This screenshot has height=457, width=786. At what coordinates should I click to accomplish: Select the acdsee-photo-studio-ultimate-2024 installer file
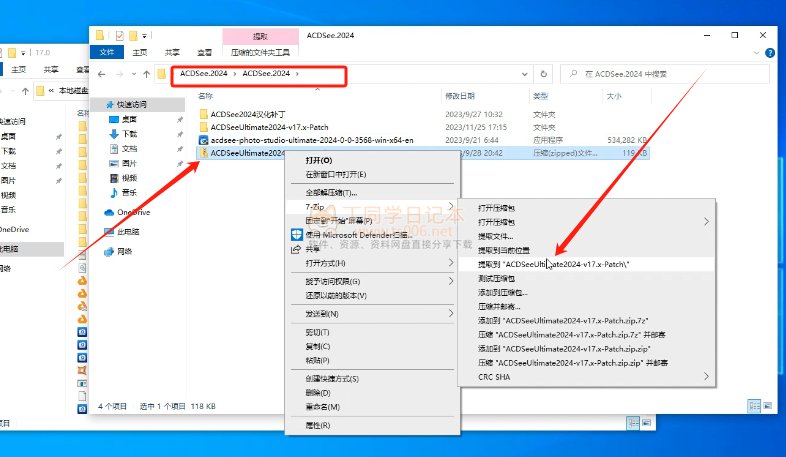[x=312, y=140]
